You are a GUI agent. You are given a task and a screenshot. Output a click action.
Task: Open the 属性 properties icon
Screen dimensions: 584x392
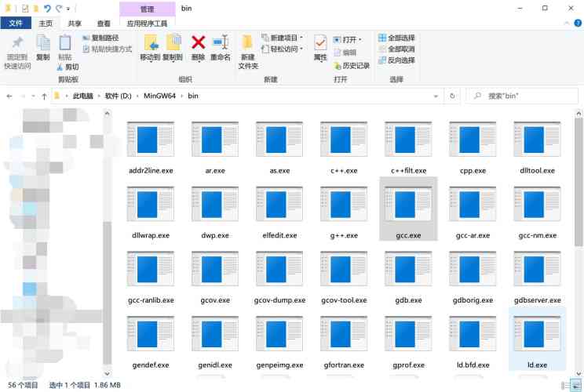(320, 43)
